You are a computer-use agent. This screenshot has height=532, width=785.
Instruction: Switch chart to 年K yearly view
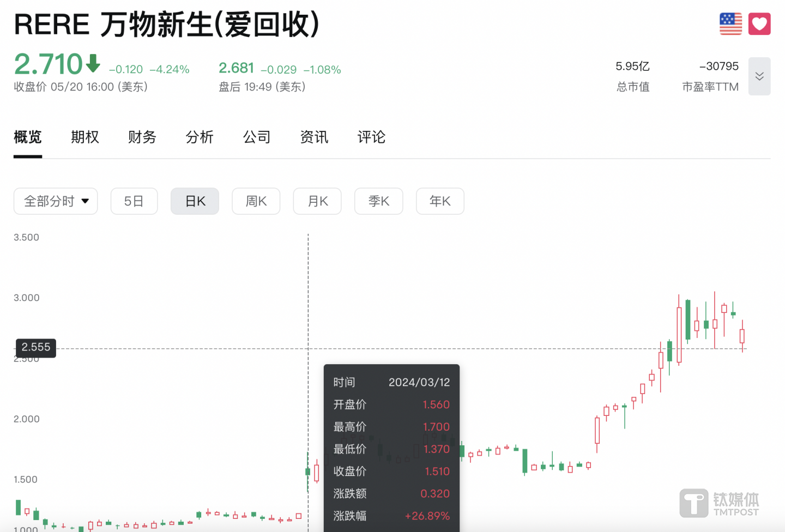(440, 201)
